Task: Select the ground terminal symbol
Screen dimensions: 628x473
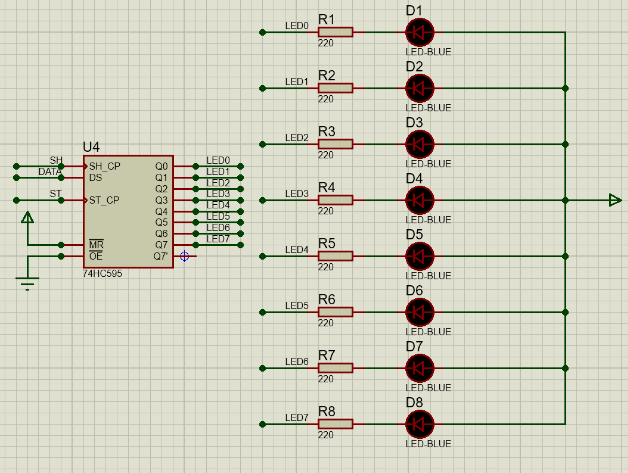Action: 27,283
